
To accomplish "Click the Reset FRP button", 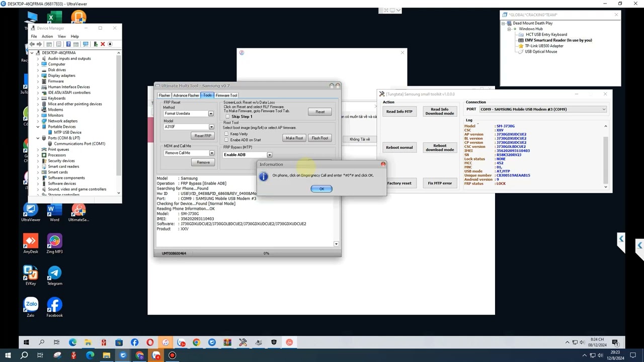I will (203, 136).
